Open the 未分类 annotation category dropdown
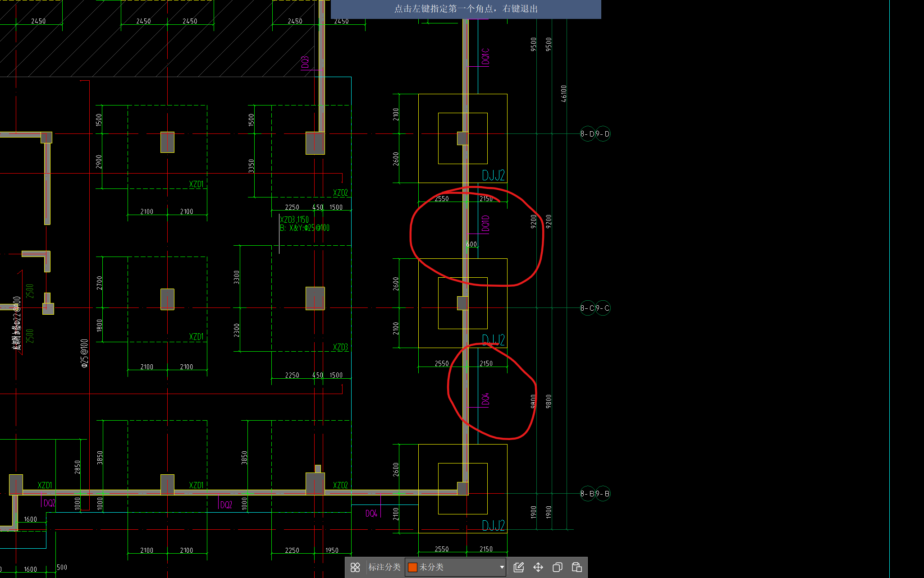 (x=455, y=567)
